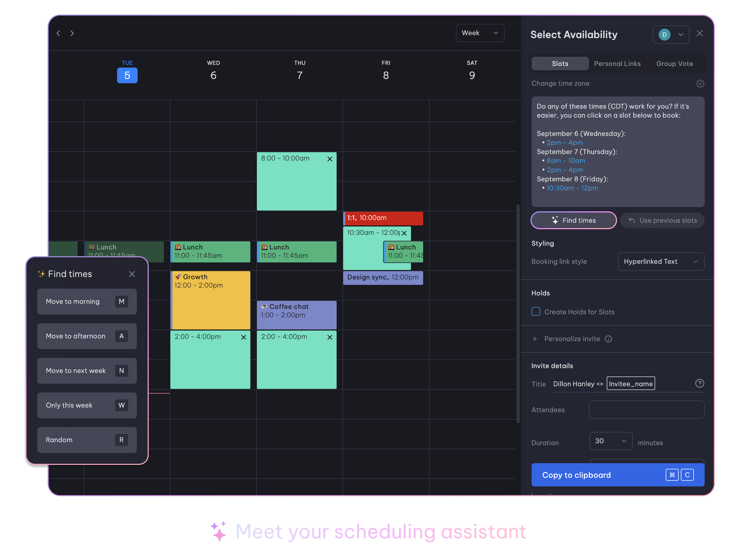Click Copy to clipboard button
This screenshot has width=736, height=560.
617,475
